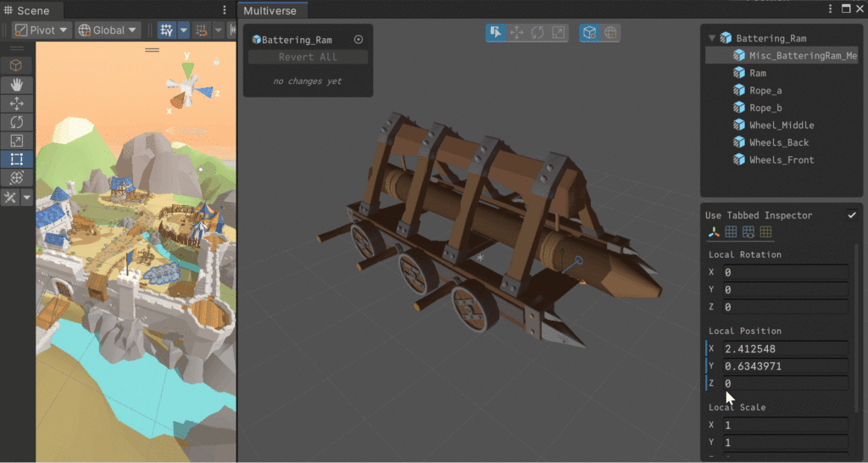Viewport: 868px width, 463px height.
Task: Switch to the Multiverse tab
Action: pos(270,10)
